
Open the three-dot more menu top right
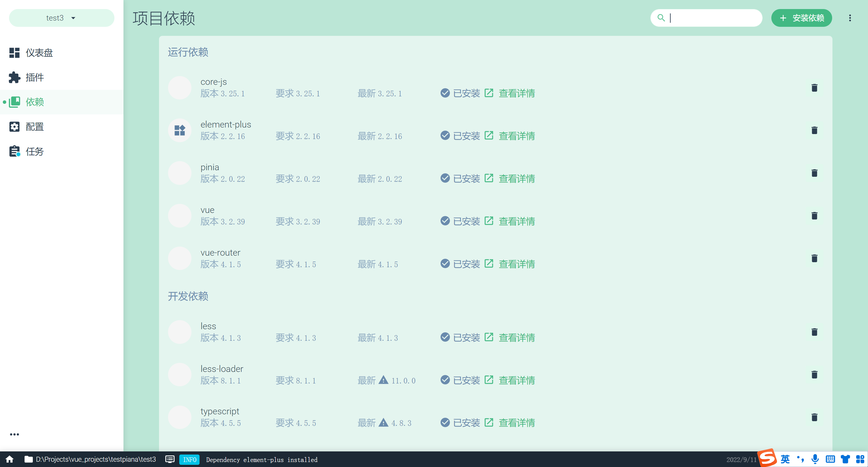850,18
